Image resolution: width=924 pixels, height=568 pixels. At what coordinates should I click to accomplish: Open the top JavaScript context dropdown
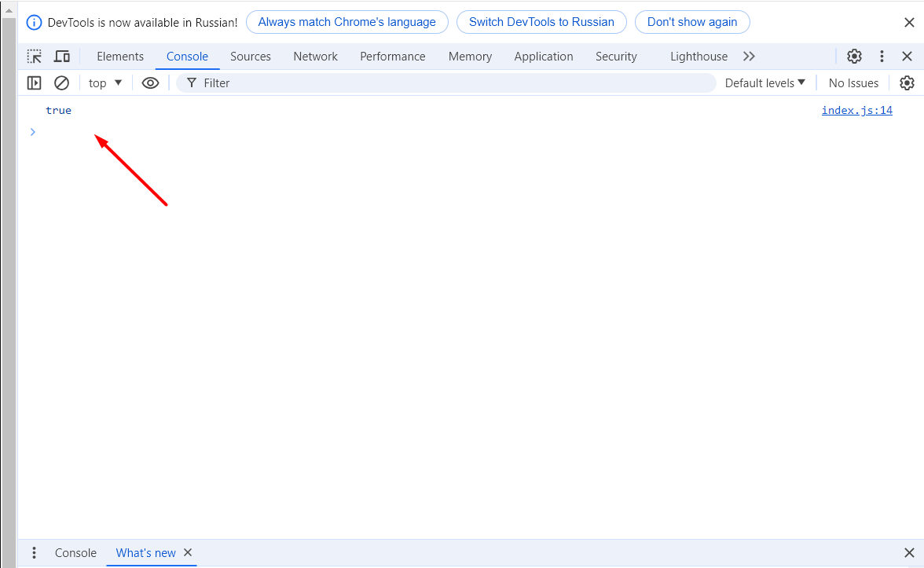105,83
